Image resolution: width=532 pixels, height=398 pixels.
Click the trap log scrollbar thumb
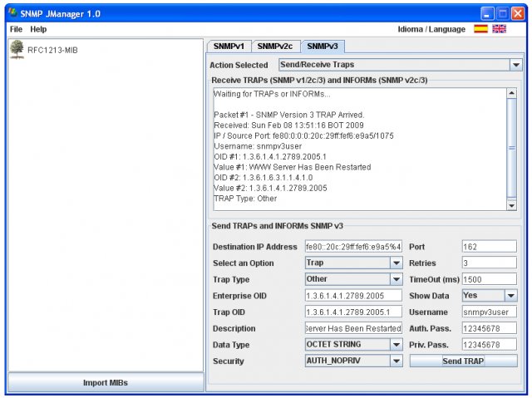click(511, 148)
